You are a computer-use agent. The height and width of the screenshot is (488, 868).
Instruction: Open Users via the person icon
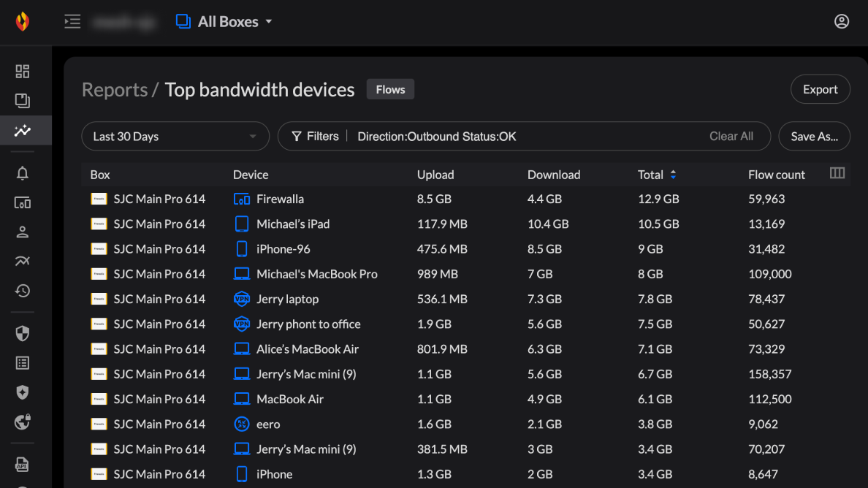[x=22, y=232]
